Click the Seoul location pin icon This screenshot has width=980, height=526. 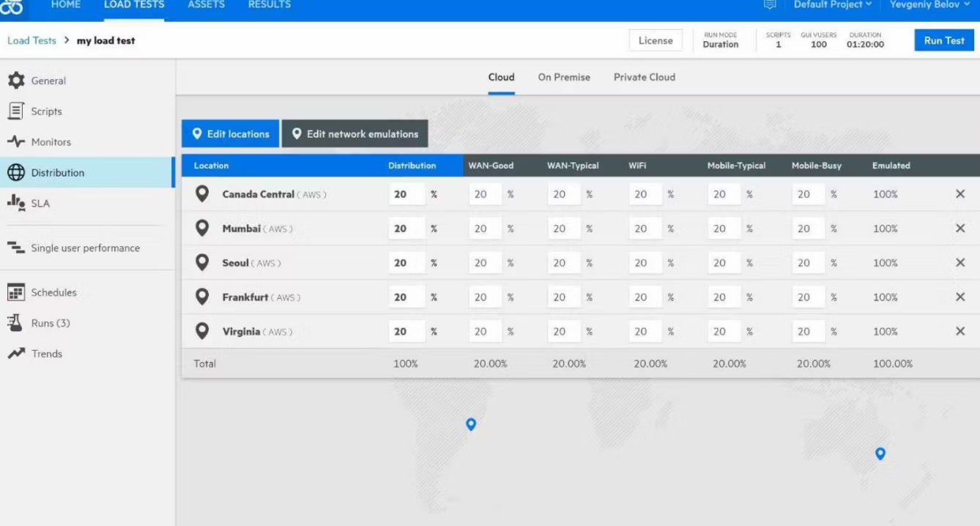click(x=202, y=263)
